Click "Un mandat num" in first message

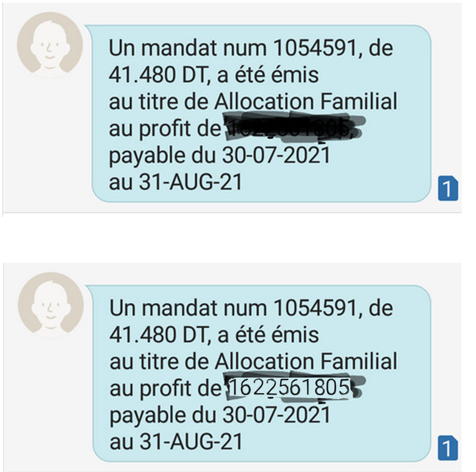(187, 48)
